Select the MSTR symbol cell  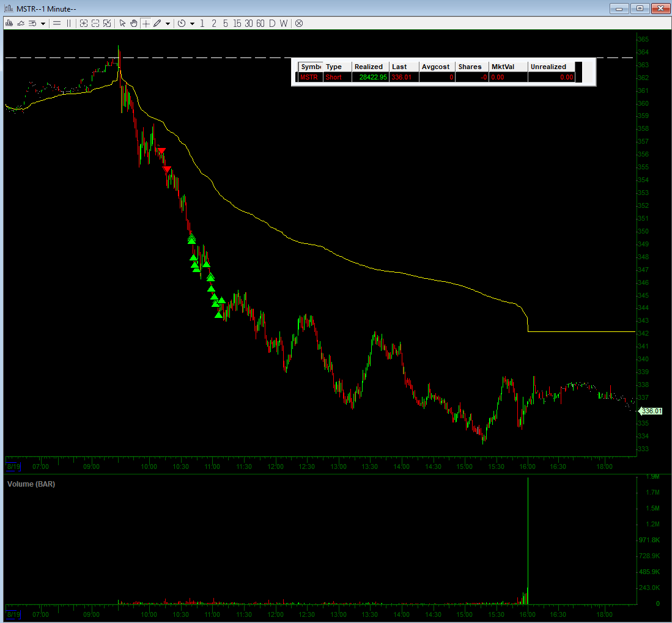309,77
